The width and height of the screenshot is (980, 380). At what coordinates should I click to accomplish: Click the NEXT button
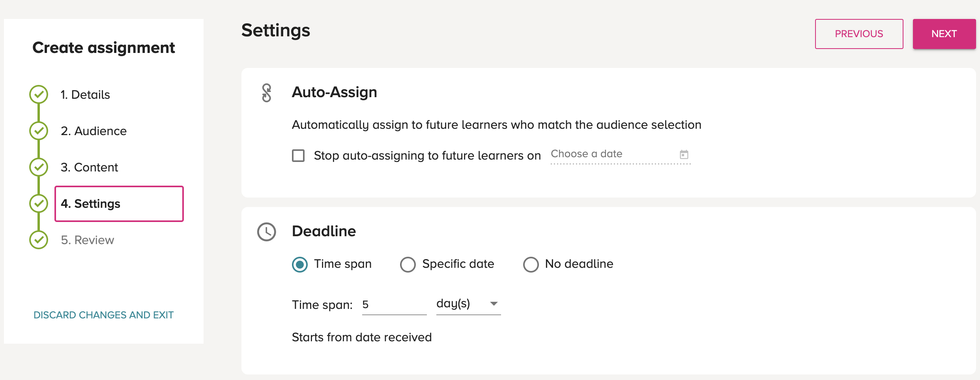pos(944,34)
